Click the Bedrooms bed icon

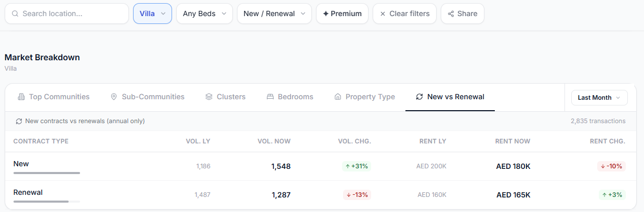tap(270, 97)
